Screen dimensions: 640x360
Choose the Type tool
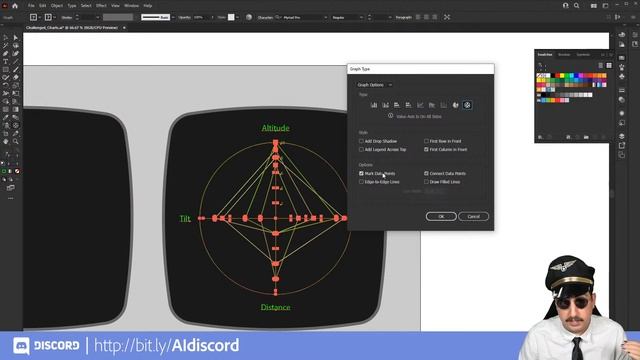[6, 62]
